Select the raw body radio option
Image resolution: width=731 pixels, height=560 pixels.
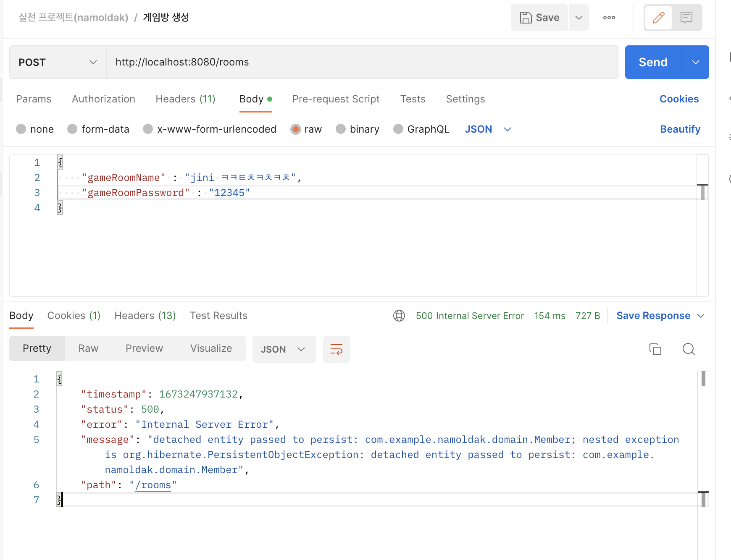[296, 129]
